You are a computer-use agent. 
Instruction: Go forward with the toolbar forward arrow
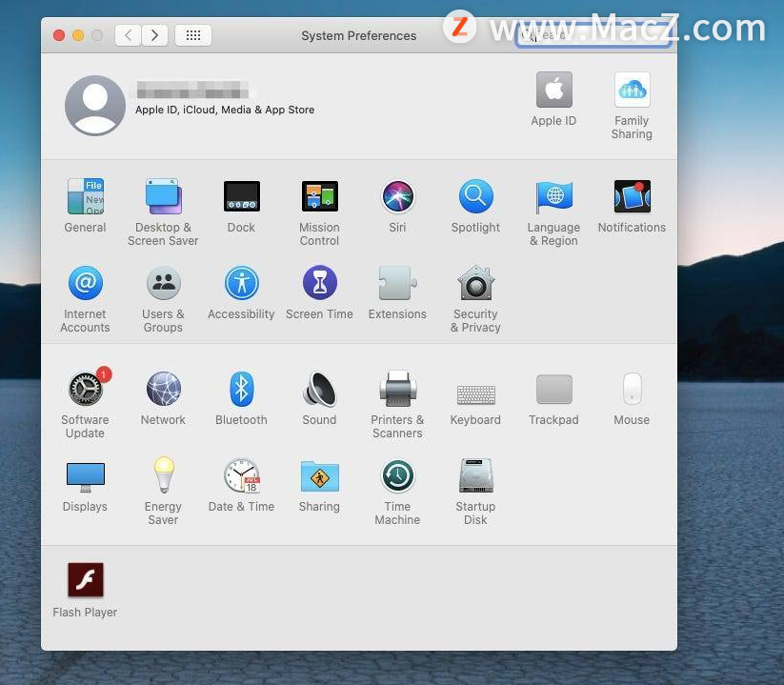[x=154, y=35]
